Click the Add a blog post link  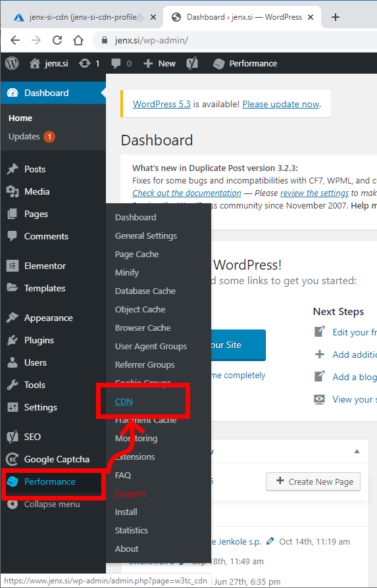pyautogui.click(x=355, y=377)
